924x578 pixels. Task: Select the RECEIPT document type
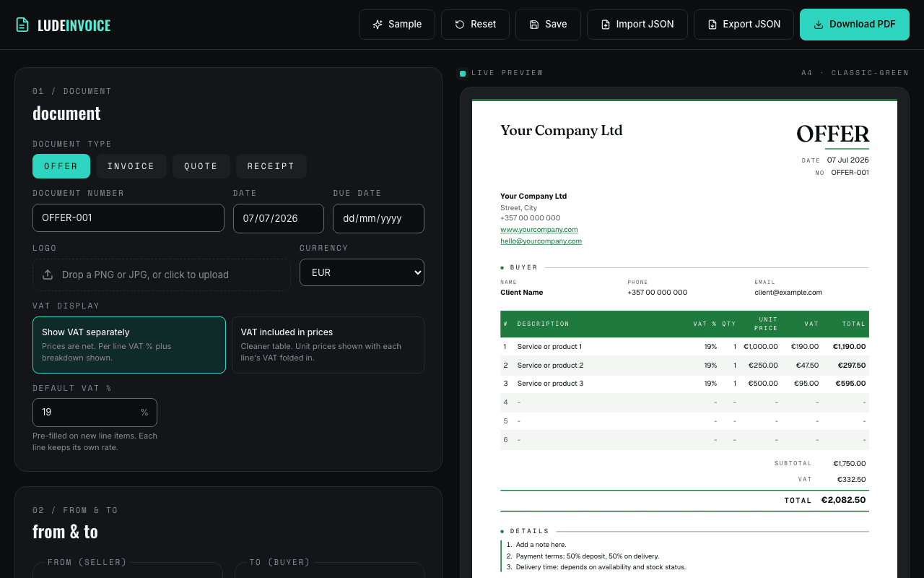[271, 166]
